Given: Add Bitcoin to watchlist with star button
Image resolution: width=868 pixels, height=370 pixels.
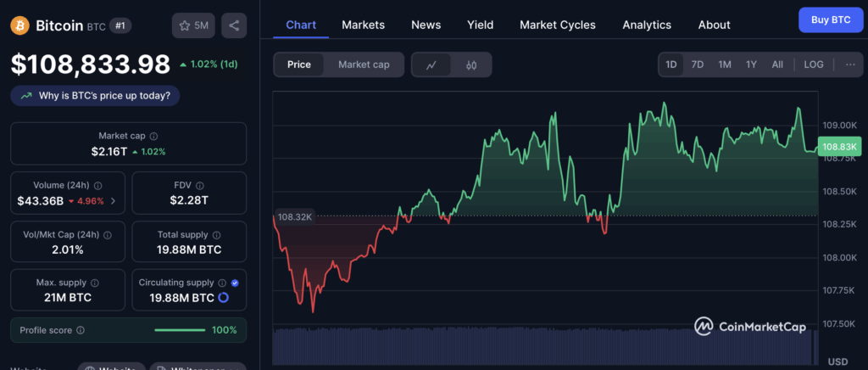Looking at the screenshot, I should coord(193,25).
